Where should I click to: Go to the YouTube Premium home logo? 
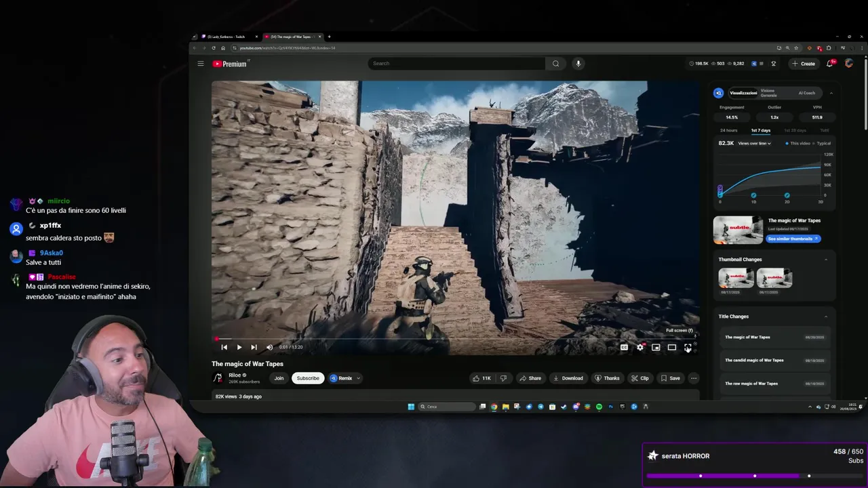point(230,64)
